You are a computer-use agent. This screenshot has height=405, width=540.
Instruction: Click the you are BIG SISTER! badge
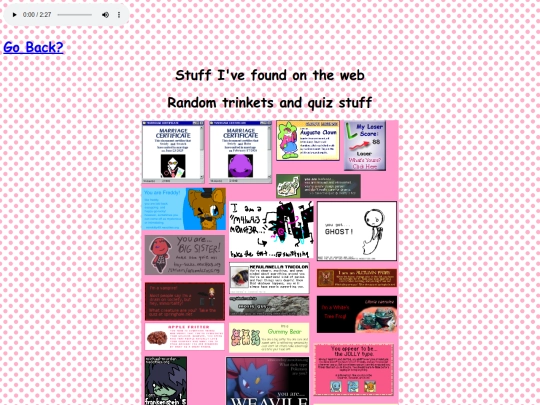185,255
